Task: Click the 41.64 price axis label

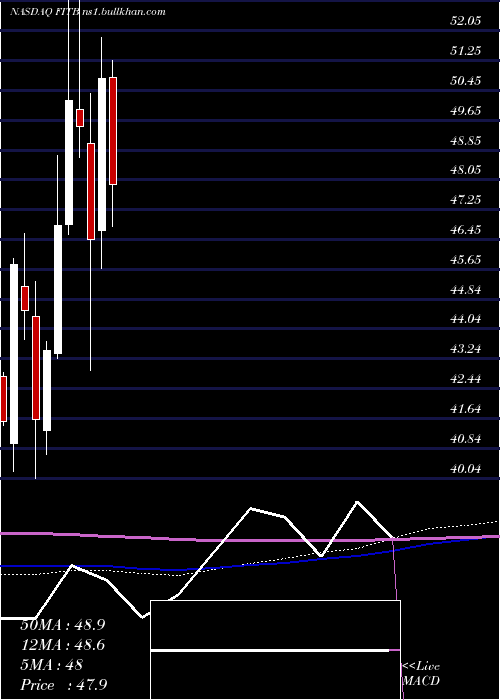Action: (x=466, y=408)
